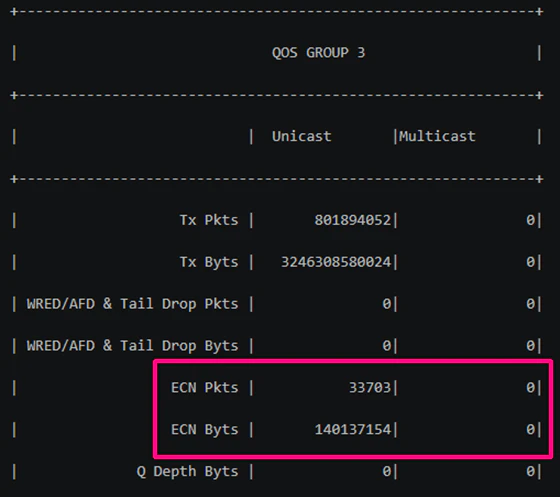The image size is (560, 497).
Task: Click the Tail Drop Byts multicast value 0
Action: (x=530, y=346)
